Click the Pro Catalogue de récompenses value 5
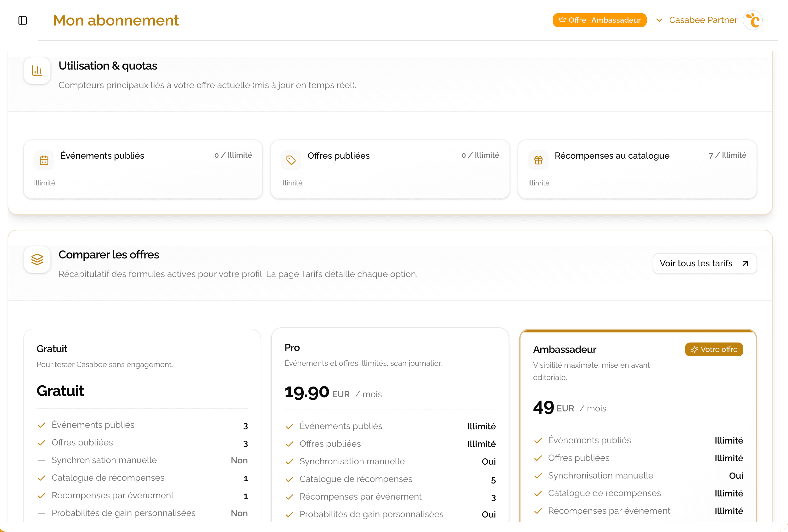Image resolution: width=788 pixels, height=532 pixels. [493, 480]
